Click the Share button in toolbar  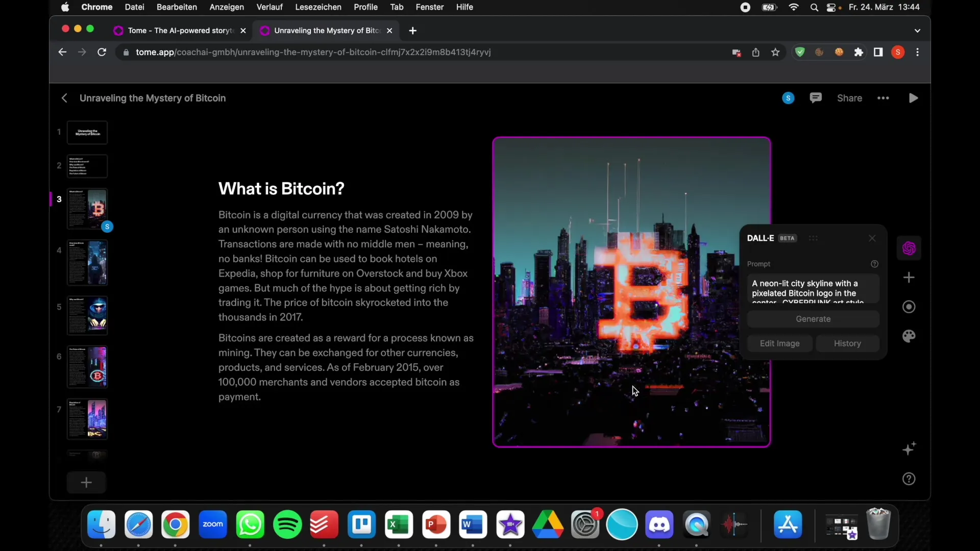coord(849,98)
